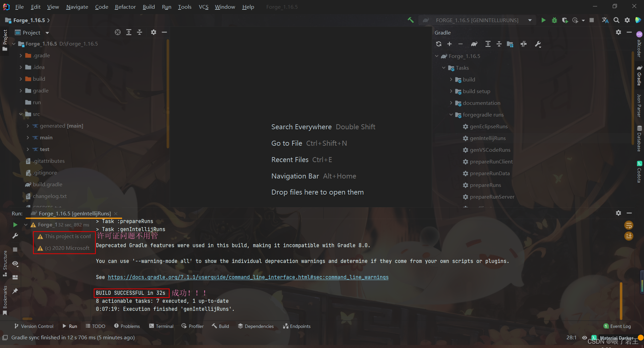
Task: Reload all Gradle projects
Action: pyautogui.click(x=439, y=44)
